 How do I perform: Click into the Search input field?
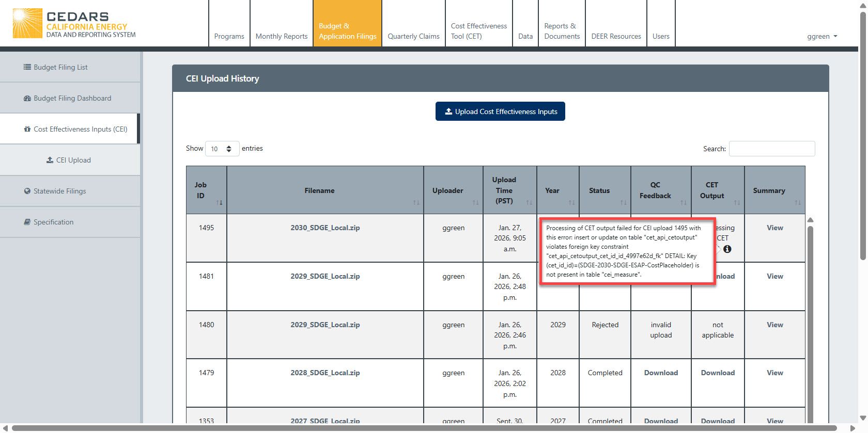click(x=771, y=149)
